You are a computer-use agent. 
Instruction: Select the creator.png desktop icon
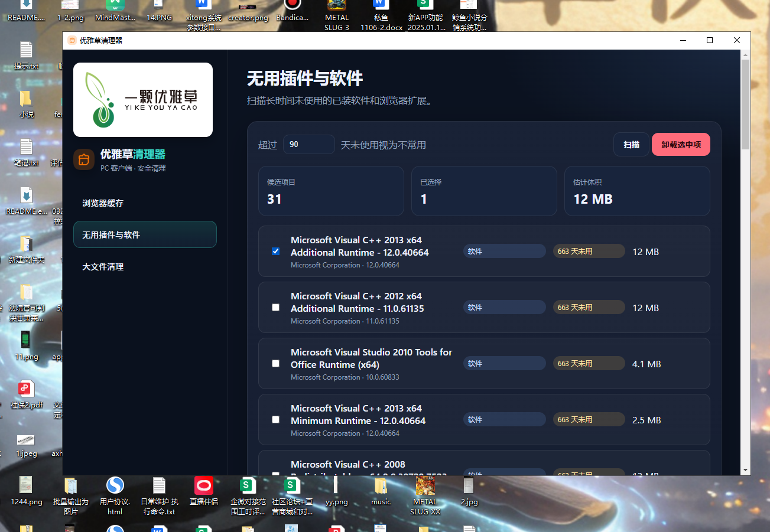(248, 10)
